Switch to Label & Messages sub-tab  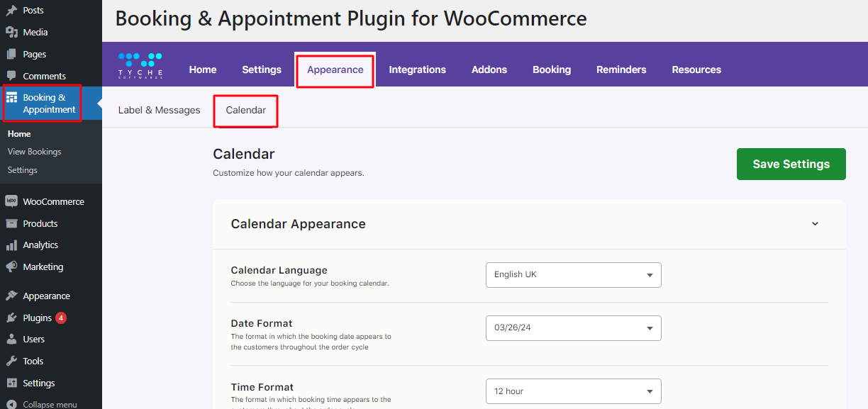[x=160, y=110]
